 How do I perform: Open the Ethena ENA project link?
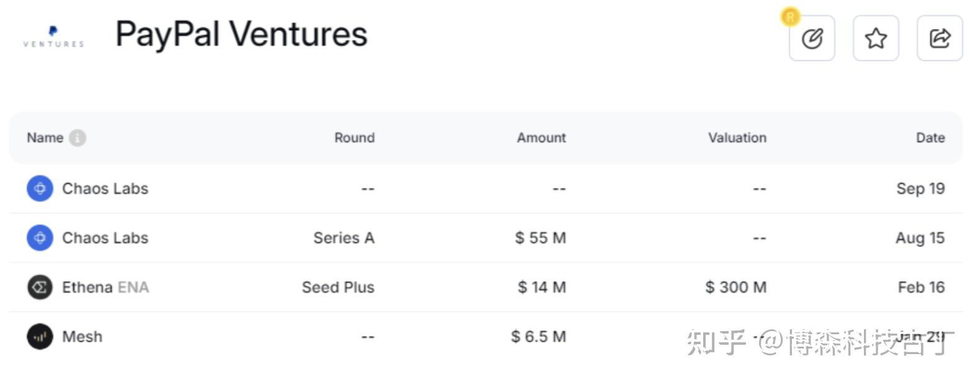tap(106, 287)
